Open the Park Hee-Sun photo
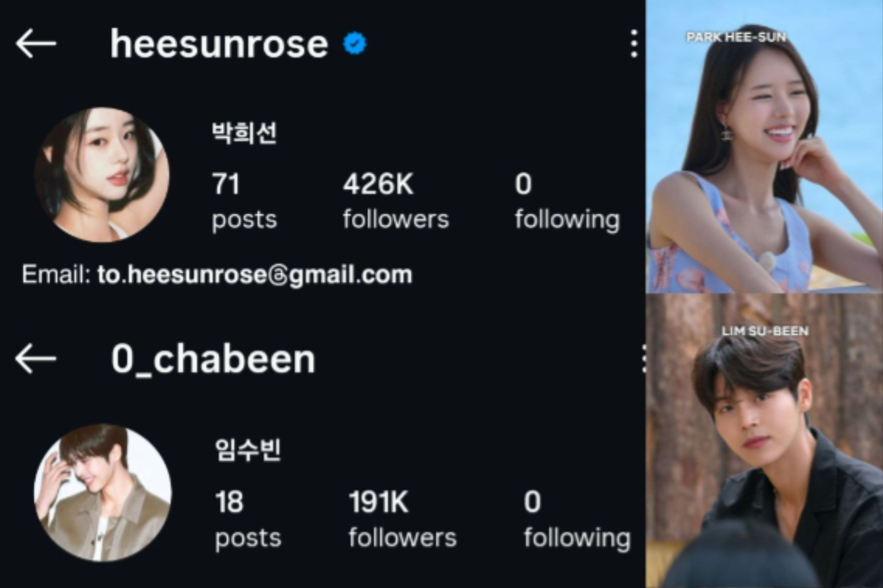883x588 pixels. [764, 147]
